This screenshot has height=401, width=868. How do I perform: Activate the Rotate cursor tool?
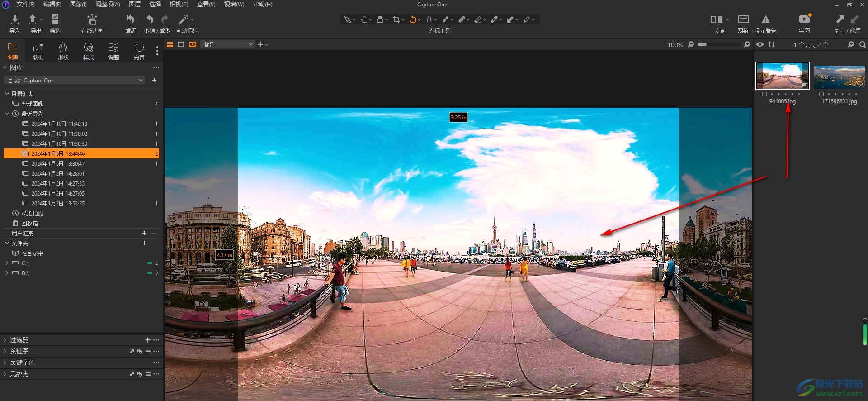[413, 19]
